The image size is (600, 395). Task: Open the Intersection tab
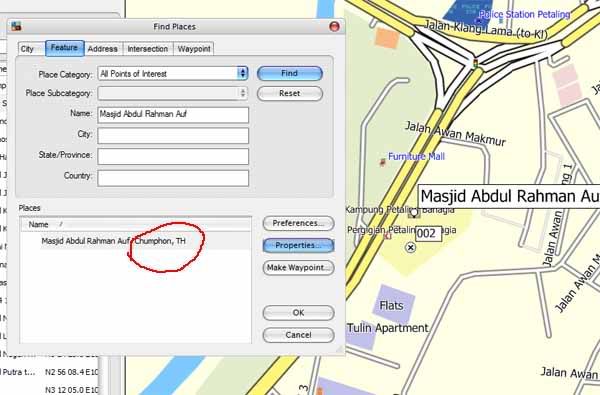148,49
